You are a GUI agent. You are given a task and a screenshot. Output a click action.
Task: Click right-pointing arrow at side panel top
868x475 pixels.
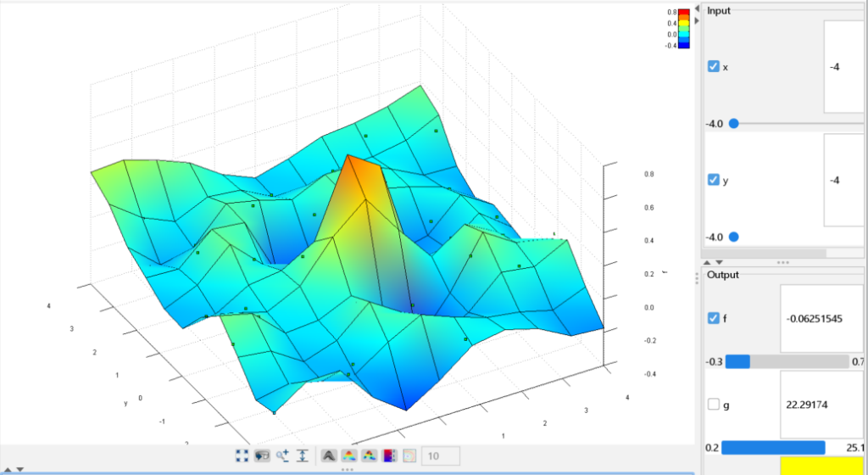tap(697, 20)
